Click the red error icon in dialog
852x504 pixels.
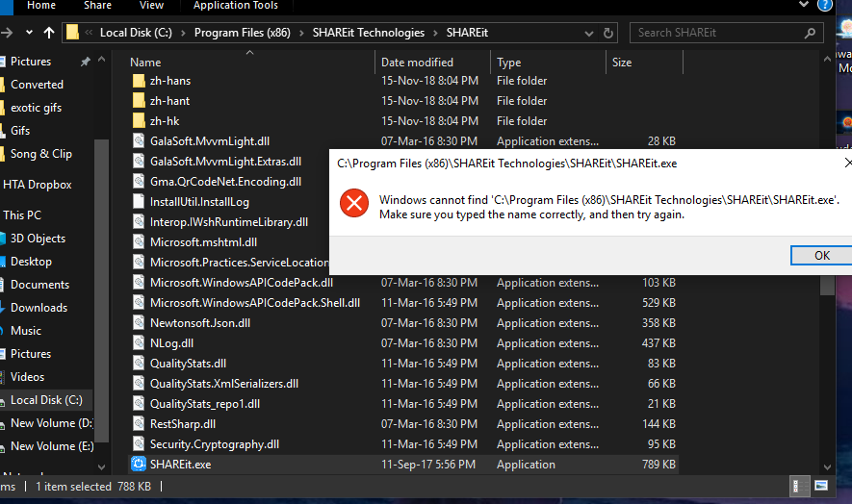click(354, 203)
